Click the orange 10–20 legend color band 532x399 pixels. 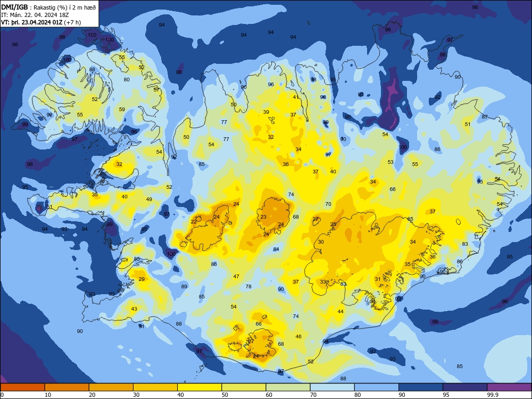point(67,387)
